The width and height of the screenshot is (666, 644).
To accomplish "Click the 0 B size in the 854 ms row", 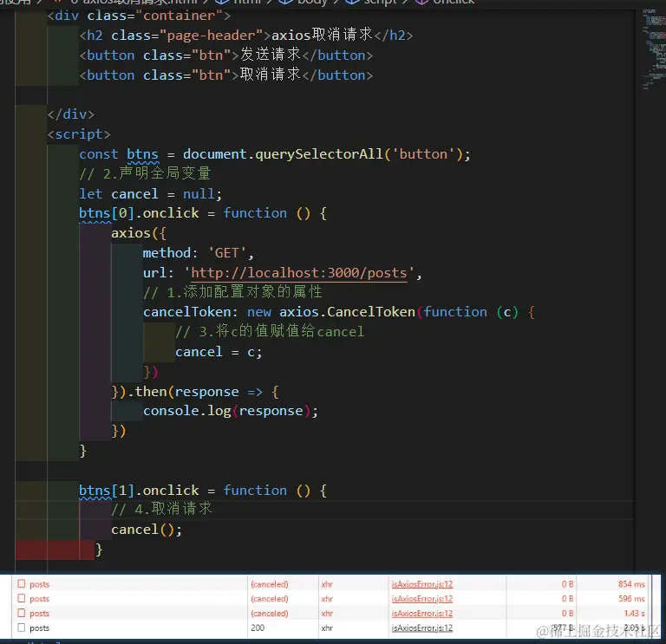I will point(567,584).
